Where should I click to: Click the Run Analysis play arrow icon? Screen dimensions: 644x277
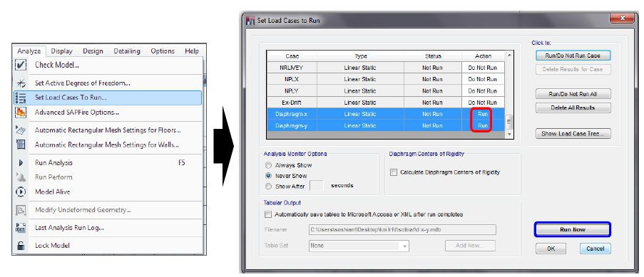pyautogui.click(x=21, y=163)
